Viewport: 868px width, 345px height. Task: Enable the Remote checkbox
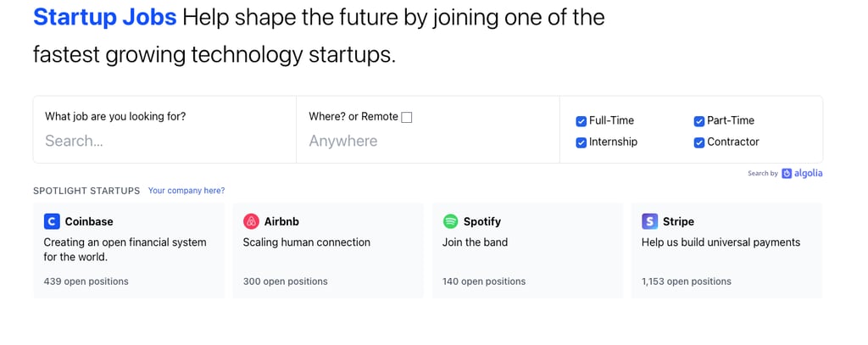coord(407,117)
